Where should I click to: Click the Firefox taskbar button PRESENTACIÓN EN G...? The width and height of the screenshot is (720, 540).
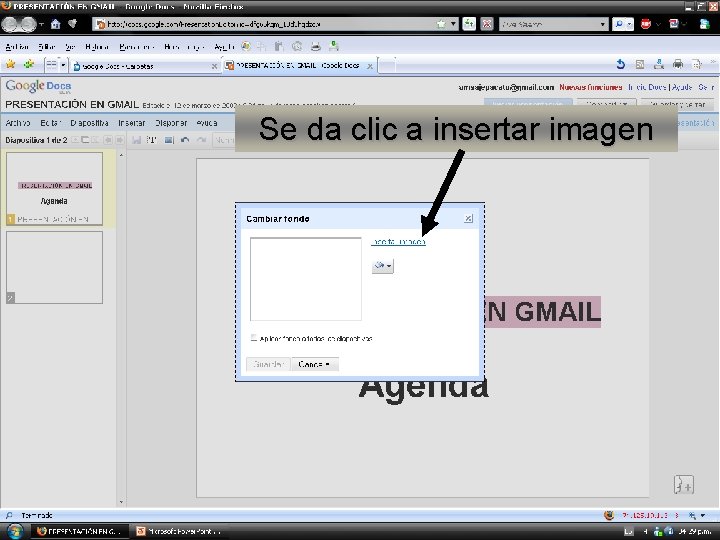[79, 531]
